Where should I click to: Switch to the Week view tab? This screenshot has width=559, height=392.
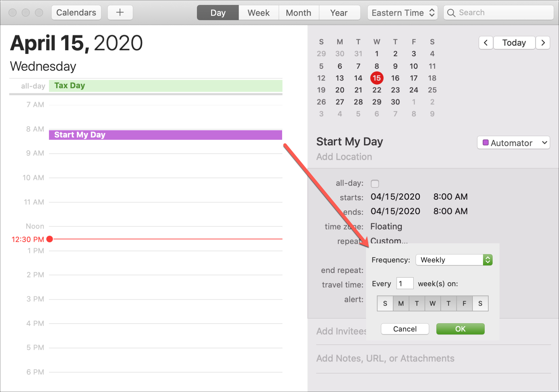[258, 13]
